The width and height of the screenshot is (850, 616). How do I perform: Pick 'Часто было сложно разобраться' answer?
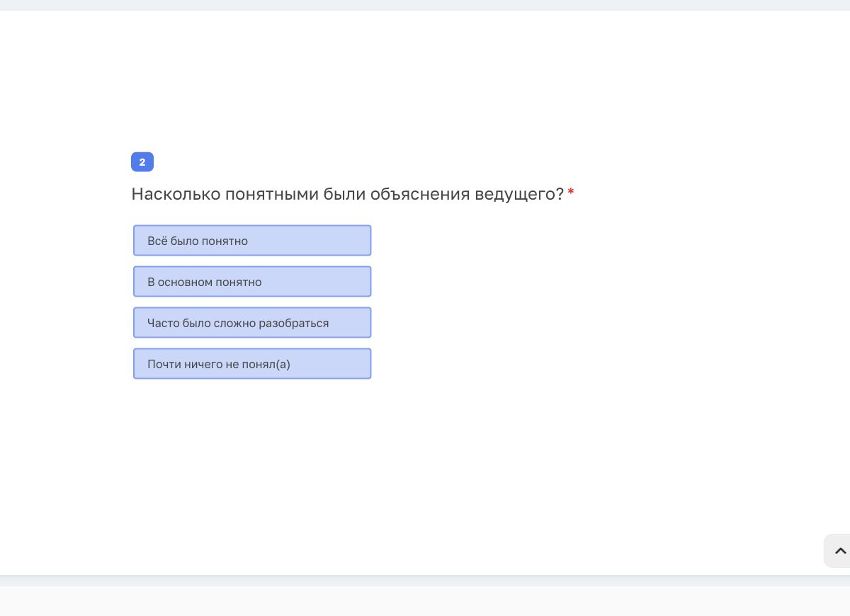[x=252, y=323]
